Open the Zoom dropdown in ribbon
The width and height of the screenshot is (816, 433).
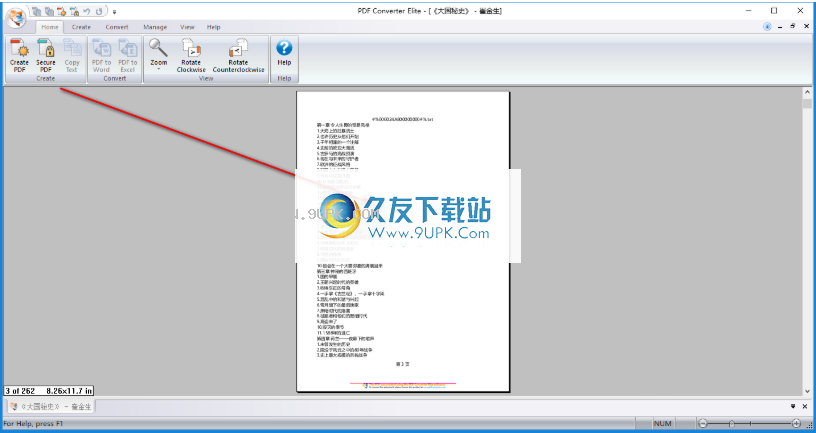point(159,56)
